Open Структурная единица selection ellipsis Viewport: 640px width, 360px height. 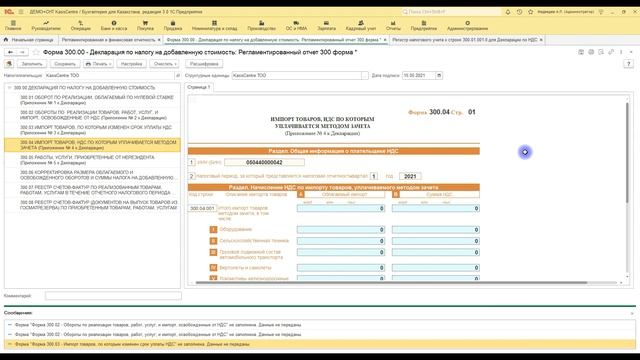(x=364, y=76)
